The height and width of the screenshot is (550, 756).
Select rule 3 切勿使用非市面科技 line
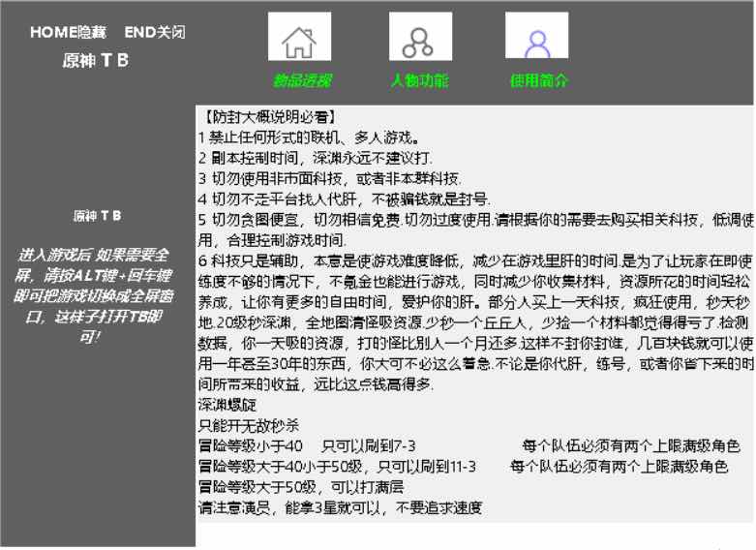pos(330,179)
